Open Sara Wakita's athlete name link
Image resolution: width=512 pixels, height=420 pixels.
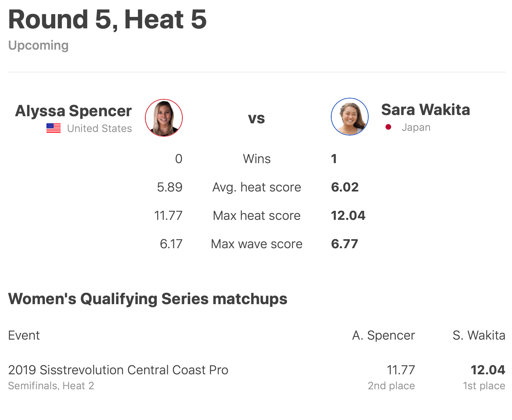pos(425,110)
